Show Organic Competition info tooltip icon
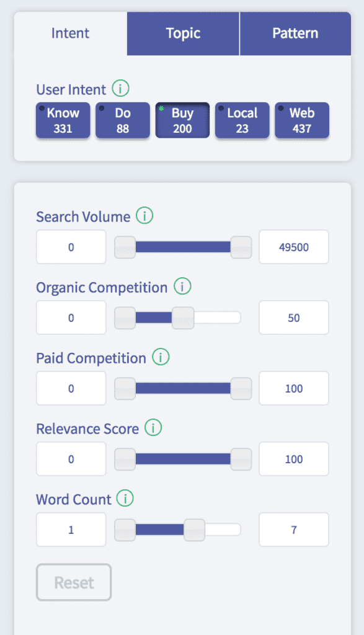The height and width of the screenshot is (635, 364). point(182,286)
